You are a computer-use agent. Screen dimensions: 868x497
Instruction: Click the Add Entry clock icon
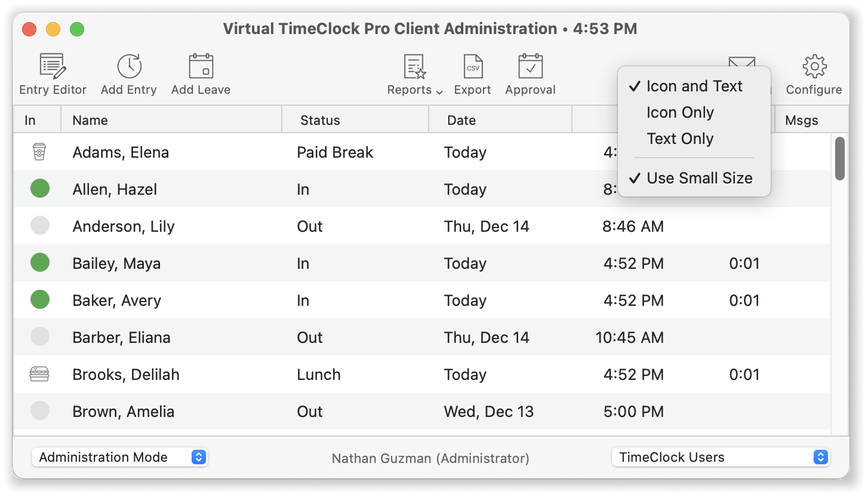pyautogui.click(x=129, y=66)
